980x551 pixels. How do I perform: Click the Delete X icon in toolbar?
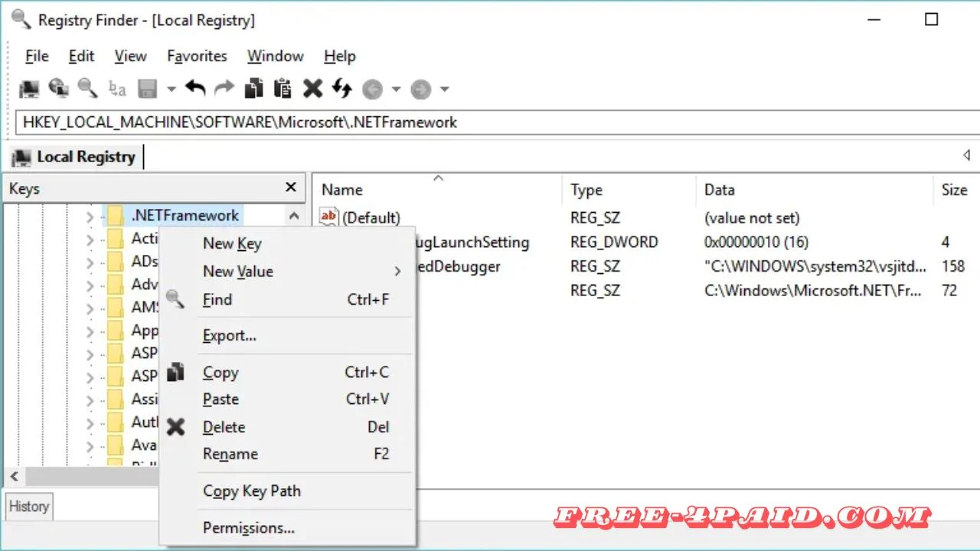[x=312, y=89]
